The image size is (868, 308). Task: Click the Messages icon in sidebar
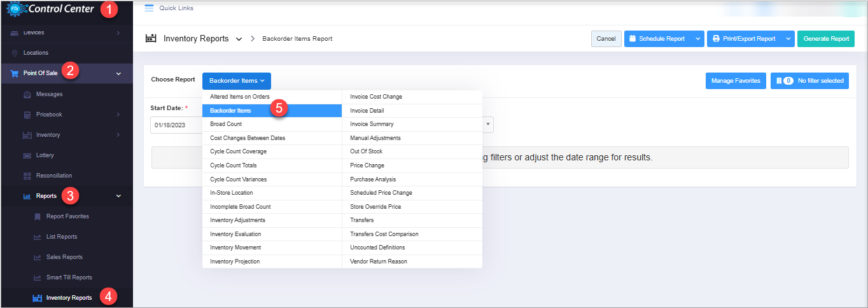[27, 94]
